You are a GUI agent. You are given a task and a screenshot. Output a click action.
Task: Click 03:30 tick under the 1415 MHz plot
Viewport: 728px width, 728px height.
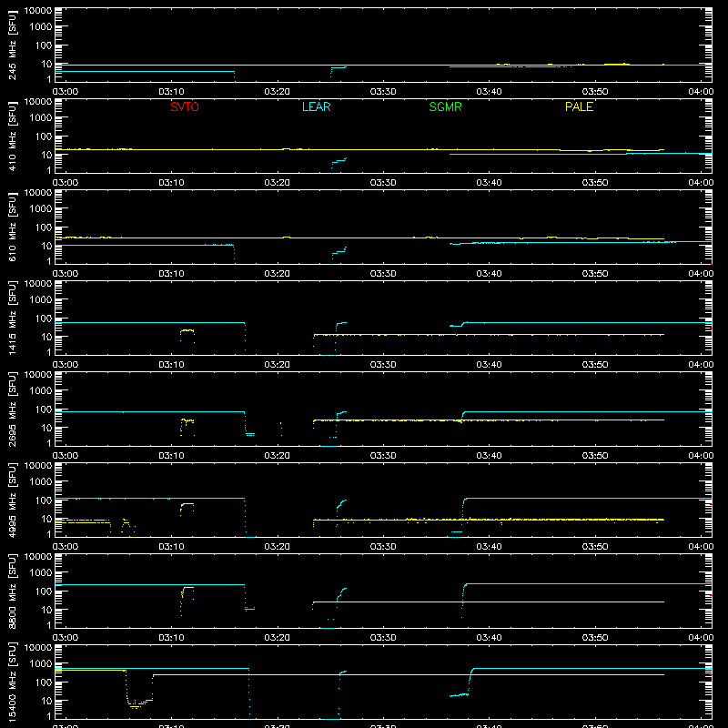(x=383, y=365)
